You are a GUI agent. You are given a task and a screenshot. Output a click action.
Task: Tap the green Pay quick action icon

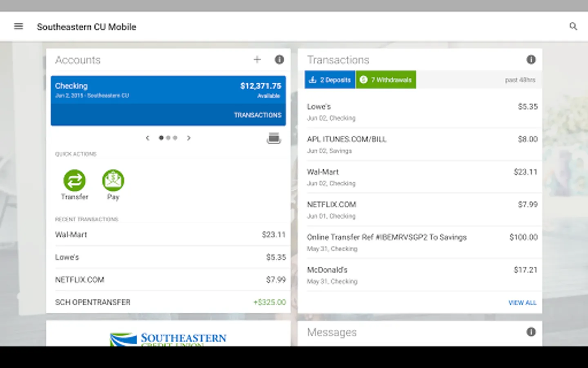click(x=113, y=180)
